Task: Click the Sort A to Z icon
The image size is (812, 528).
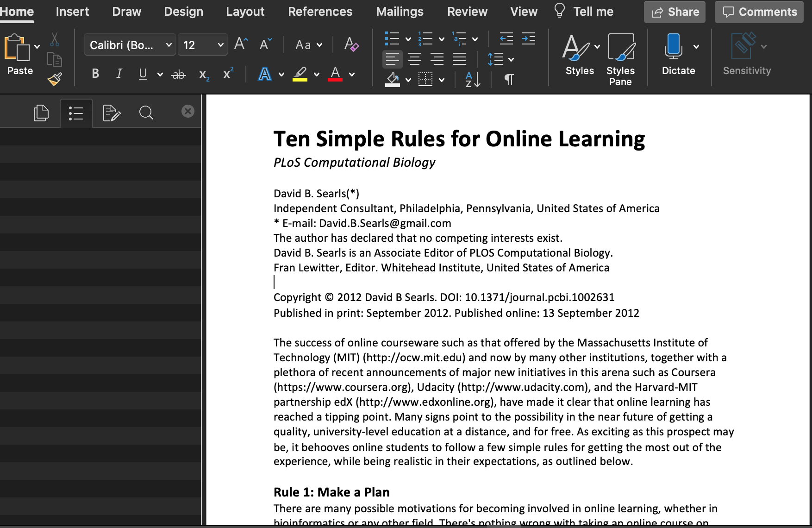Action: tap(473, 80)
